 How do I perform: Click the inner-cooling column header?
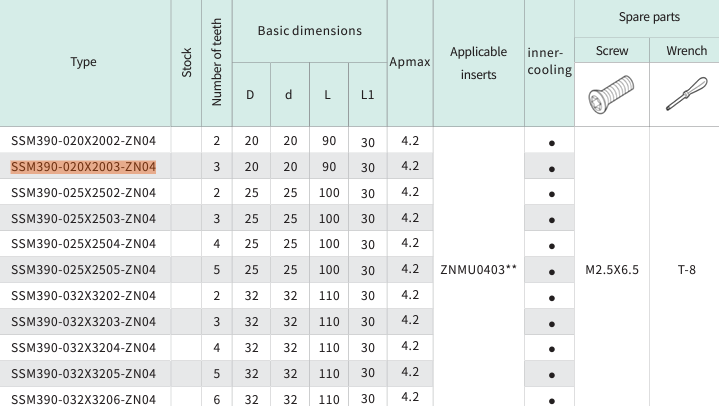coord(551,61)
